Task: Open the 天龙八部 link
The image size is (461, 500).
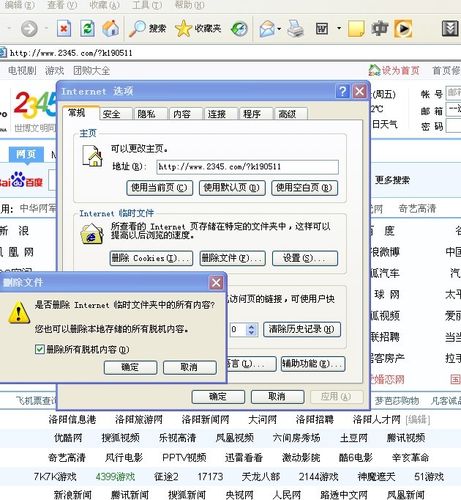Action: coord(260,476)
